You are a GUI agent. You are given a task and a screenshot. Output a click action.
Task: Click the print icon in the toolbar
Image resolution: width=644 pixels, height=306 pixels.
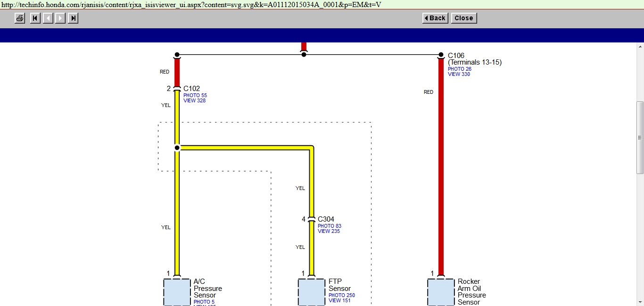click(x=19, y=18)
